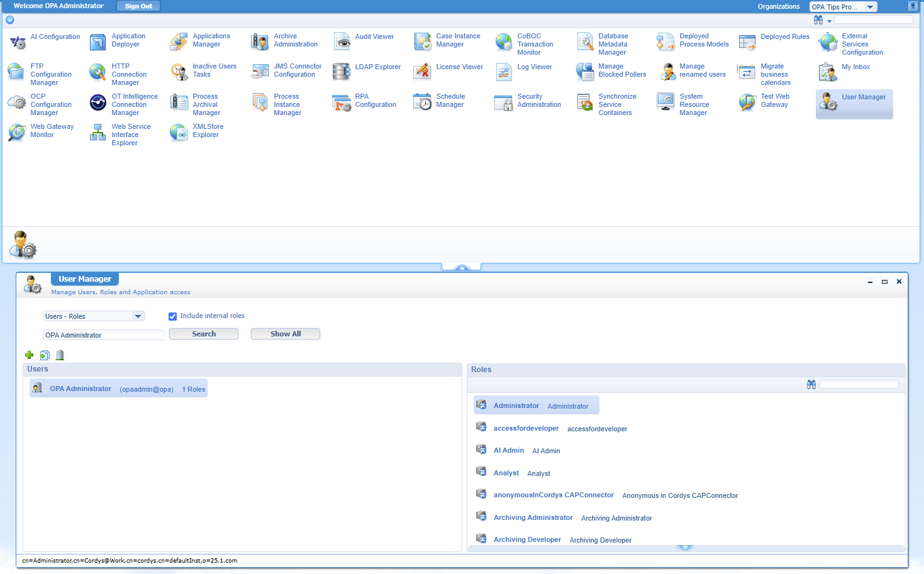This screenshot has height=574, width=924.
Task: Click the user search text field
Action: [x=103, y=335]
